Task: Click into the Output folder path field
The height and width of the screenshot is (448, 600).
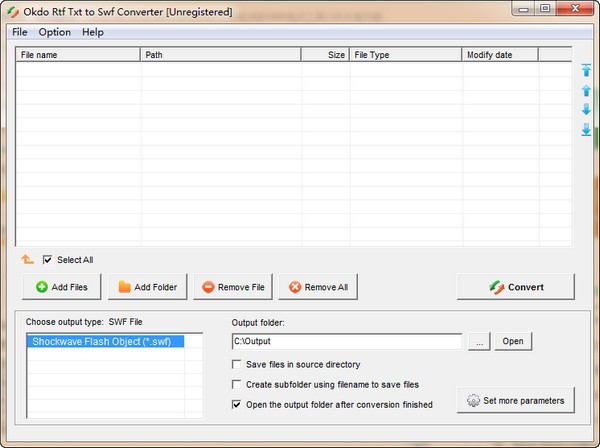Action: tap(347, 341)
